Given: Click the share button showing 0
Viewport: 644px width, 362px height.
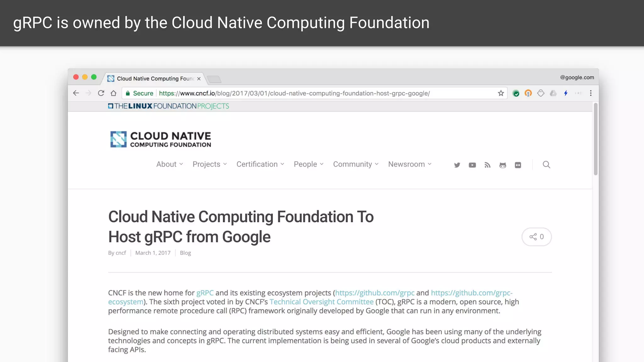Looking at the screenshot, I should pos(536,237).
